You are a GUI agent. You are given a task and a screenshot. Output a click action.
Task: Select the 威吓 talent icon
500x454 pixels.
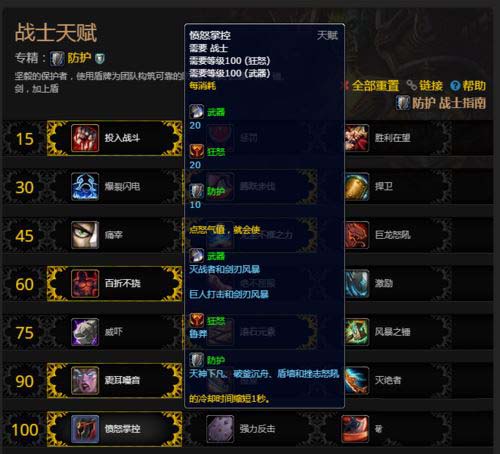tap(85, 332)
